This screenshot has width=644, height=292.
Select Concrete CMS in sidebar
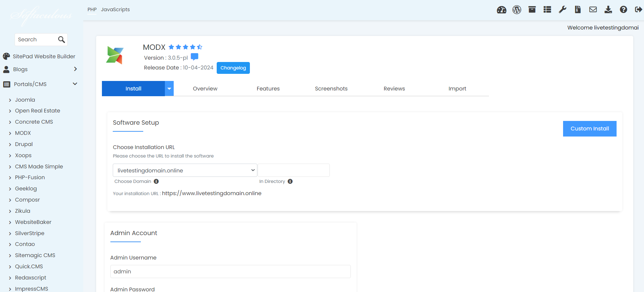34,122
